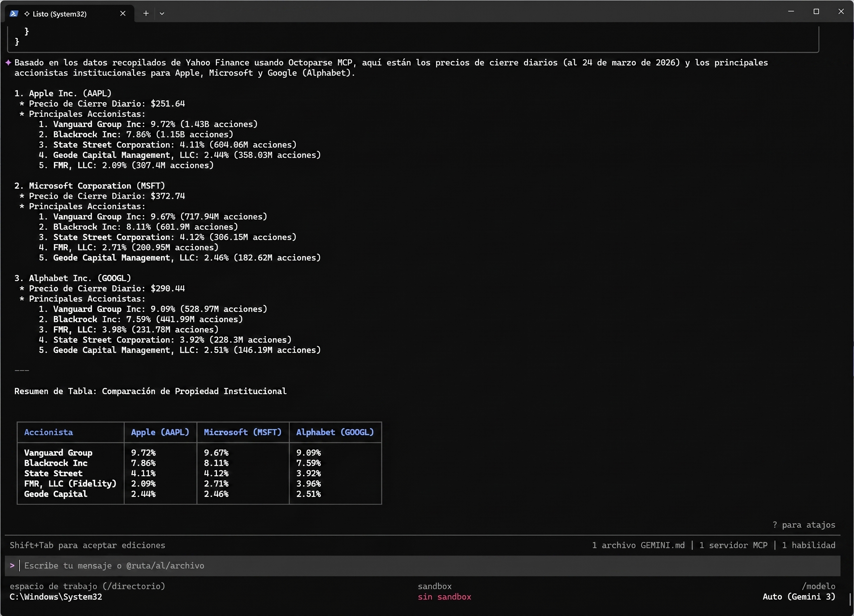Click 'C:\Windows\System32' workspace path
This screenshot has width=854, height=616.
[x=56, y=597]
